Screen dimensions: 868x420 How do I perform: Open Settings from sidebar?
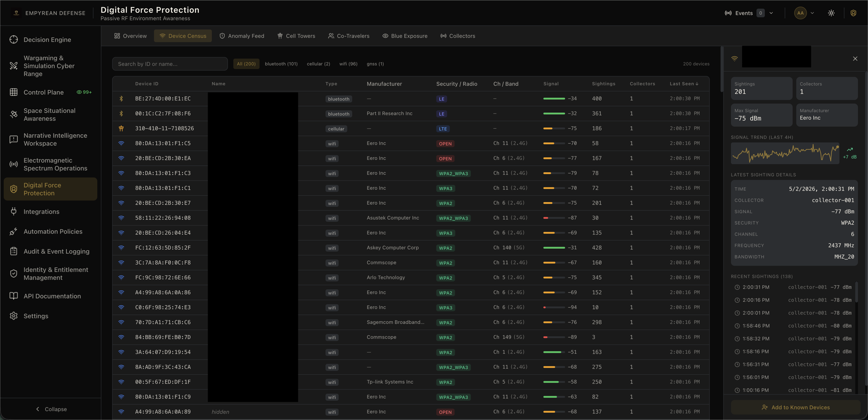coord(50,316)
